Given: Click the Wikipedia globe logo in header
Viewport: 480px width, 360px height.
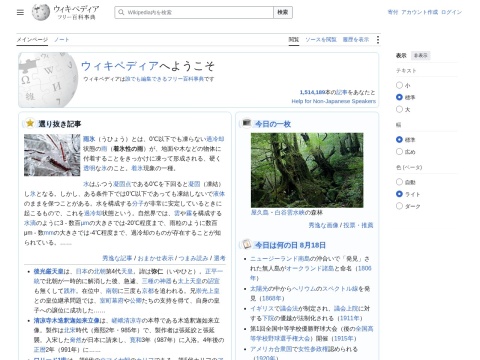Looking at the screenshot, I should coord(41,12).
